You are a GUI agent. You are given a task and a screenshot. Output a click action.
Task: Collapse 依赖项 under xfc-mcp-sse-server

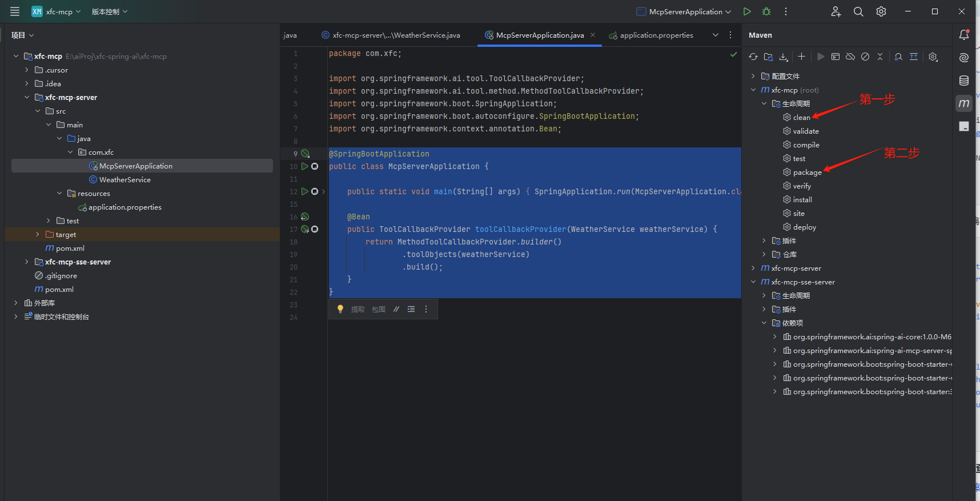(x=764, y=323)
